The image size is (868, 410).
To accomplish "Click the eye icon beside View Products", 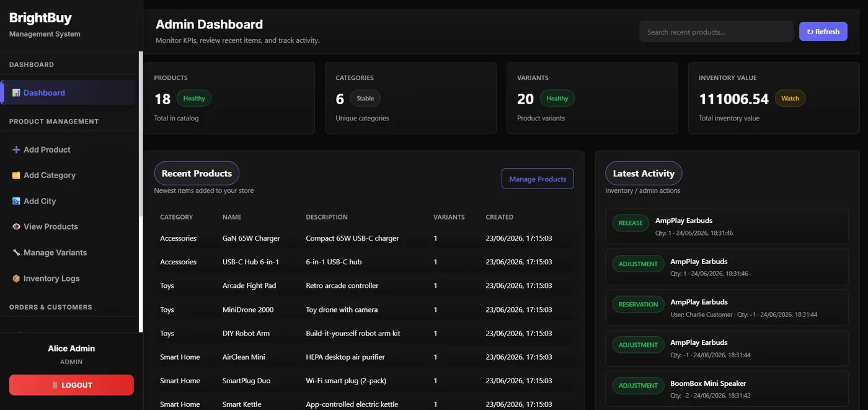I will pos(16,226).
